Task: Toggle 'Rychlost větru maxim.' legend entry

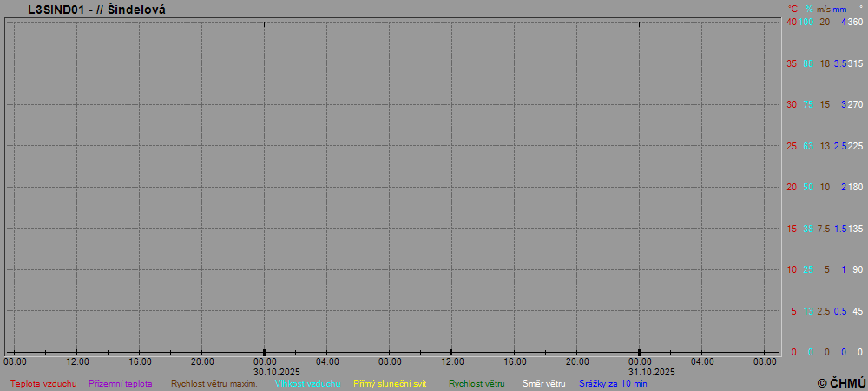Action: pos(214,383)
